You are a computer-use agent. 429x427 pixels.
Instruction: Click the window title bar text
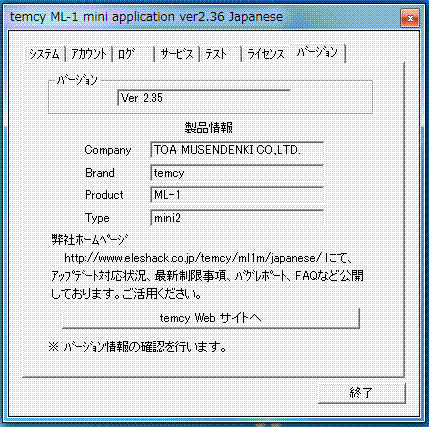pyautogui.click(x=146, y=17)
